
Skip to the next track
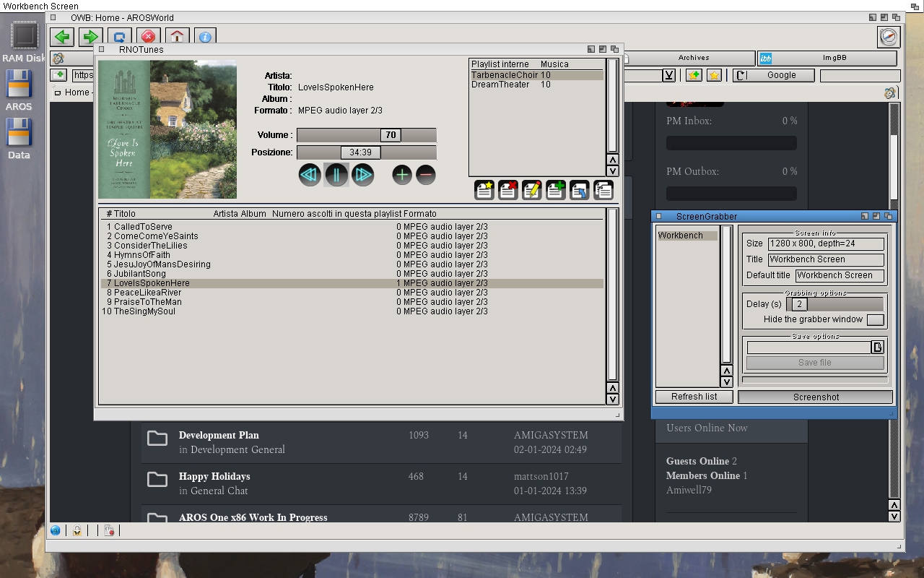click(362, 175)
